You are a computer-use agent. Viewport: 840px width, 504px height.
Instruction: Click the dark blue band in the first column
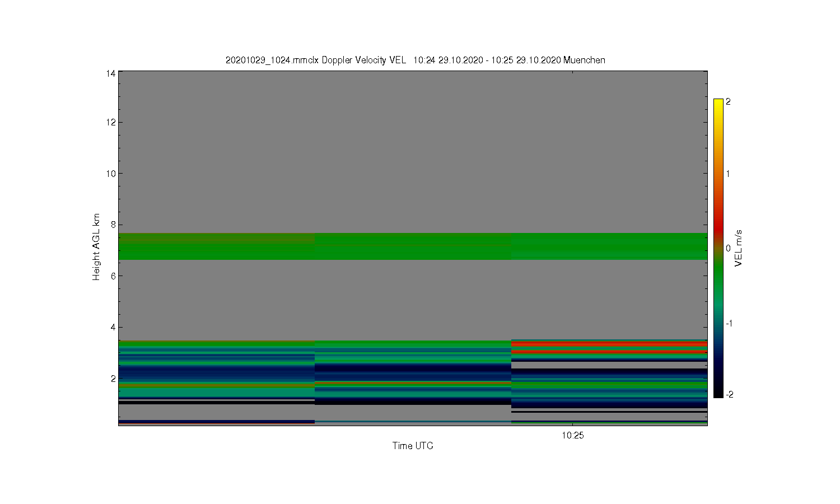(216, 372)
